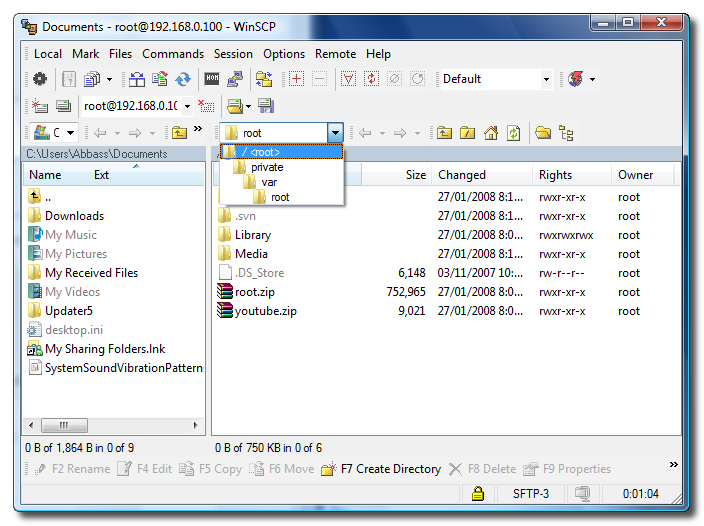Click the stacked sessions icon
Image resolution: width=704 pixels, height=526 pixels.
click(63, 106)
